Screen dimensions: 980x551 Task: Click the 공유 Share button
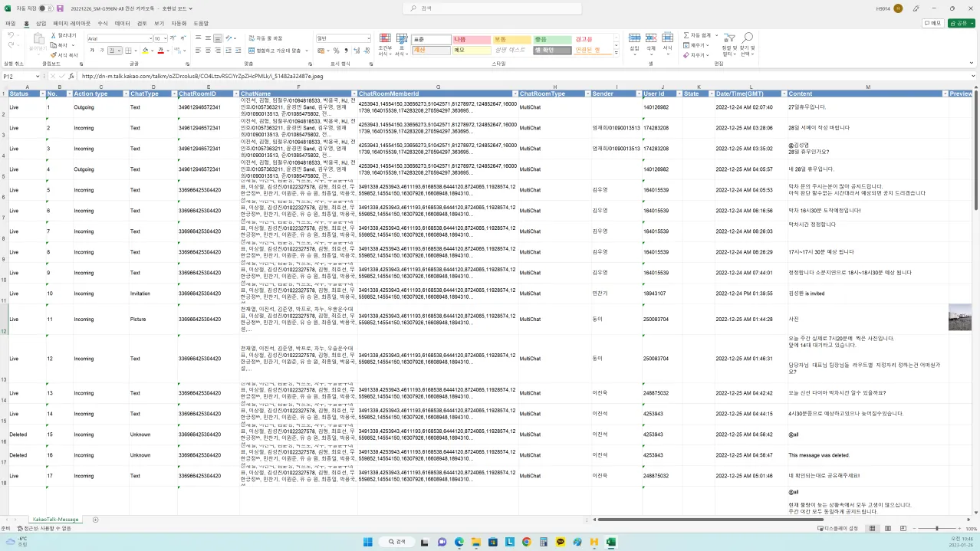point(962,24)
